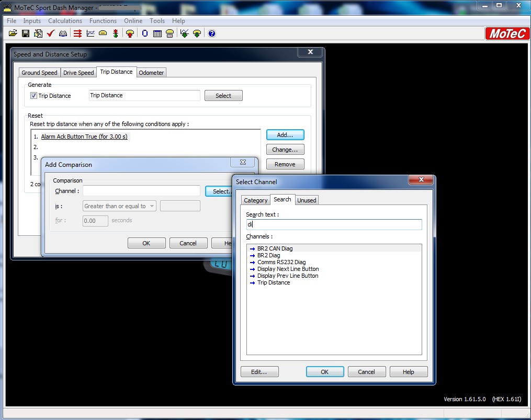The height and width of the screenshot is (420, 531).
Task: Click Help in the Select Channel dialog
Action: 409,372
